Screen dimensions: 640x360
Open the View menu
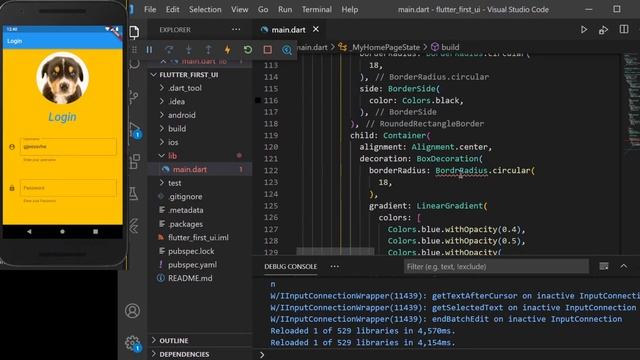pyautogui.click(x=240, y=9)
